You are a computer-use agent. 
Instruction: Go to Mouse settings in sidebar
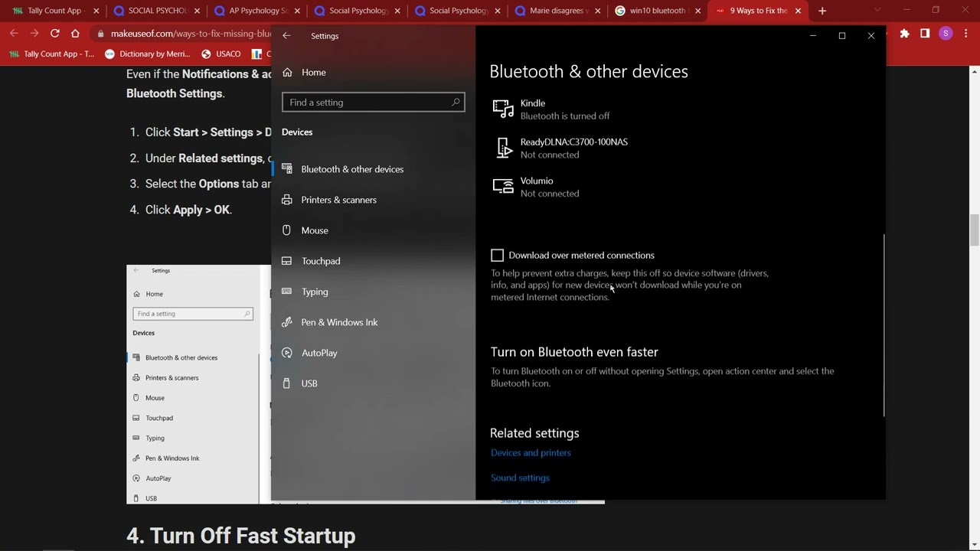coord(314,230)
